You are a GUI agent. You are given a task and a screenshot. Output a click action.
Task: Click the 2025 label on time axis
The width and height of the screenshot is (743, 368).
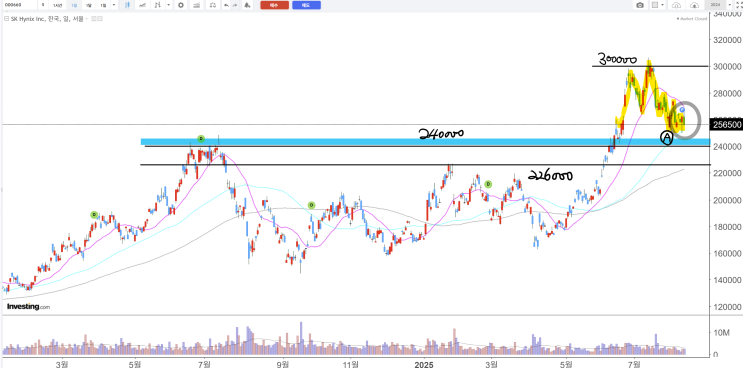click(x=424, y=364)
